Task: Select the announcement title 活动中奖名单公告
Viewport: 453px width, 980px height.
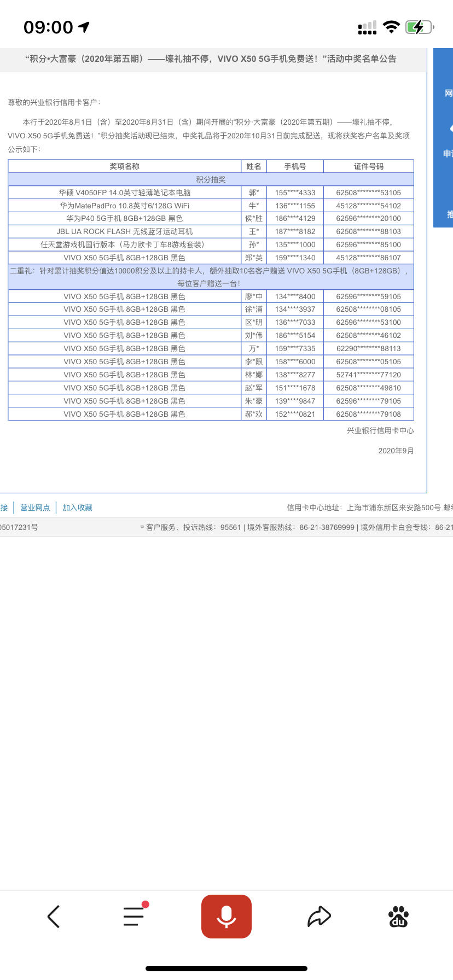Action: [362, 59]
